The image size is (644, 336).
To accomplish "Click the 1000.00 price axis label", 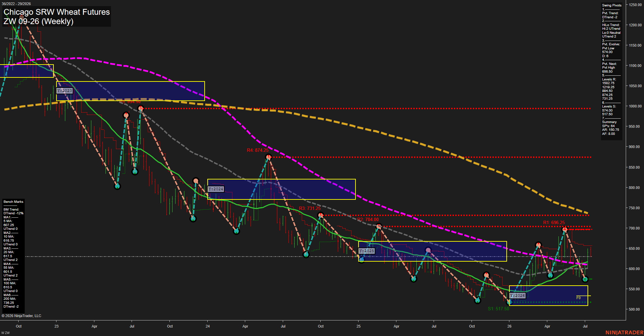I will point(635,106).
